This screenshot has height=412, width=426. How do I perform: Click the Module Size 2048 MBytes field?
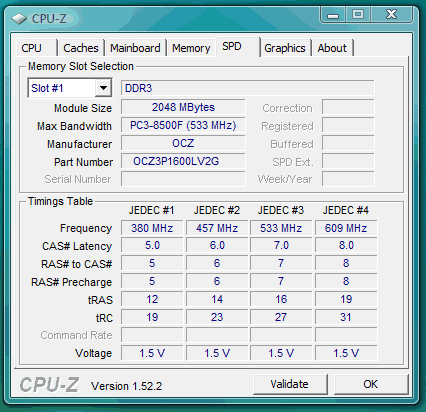coord(183,107)
